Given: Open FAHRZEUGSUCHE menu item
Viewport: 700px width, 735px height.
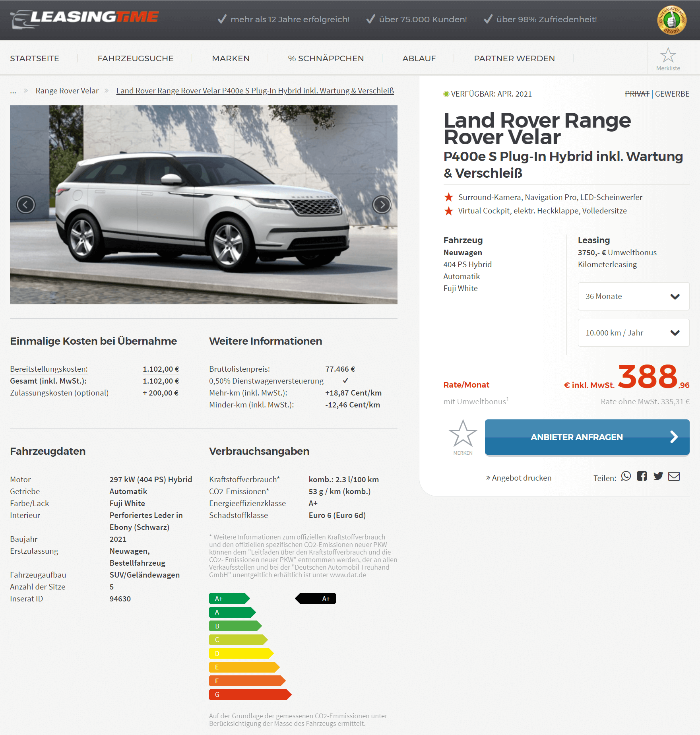Looking at the screenshot, I should 136,58.
